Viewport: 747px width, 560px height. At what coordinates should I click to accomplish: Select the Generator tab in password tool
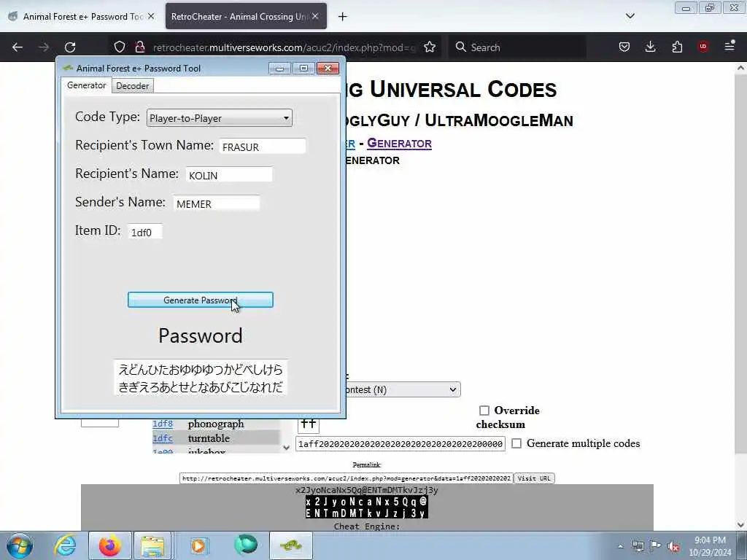[x=86, y=85]
